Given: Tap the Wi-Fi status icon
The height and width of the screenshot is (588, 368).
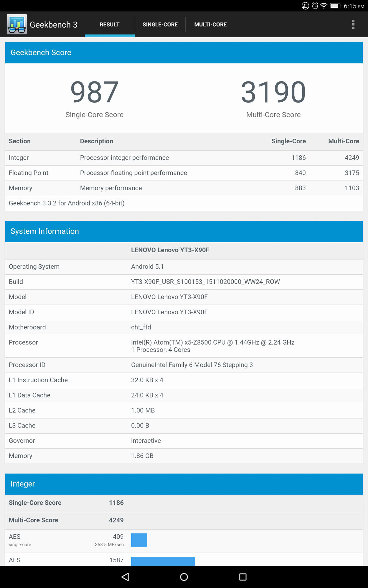Looking at the screenshot, I should [324, 6].
